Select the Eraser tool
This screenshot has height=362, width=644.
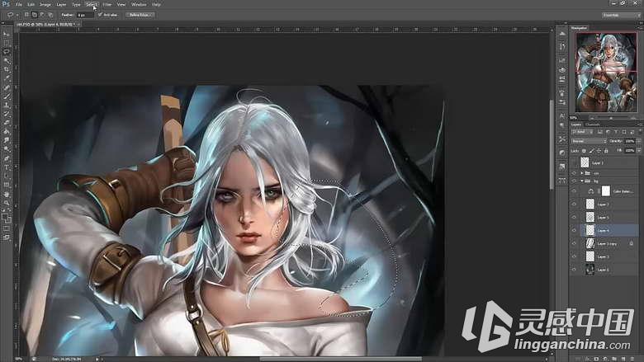point(6,123)
